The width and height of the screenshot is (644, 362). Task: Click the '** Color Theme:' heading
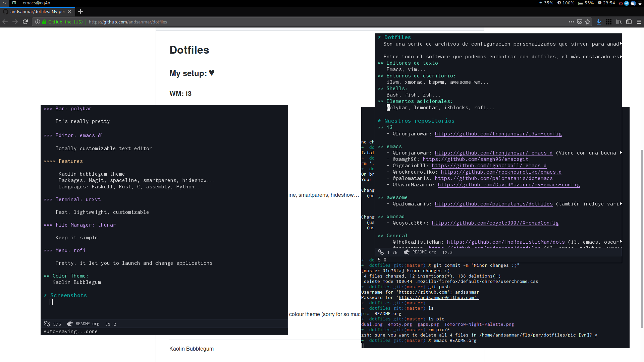[x=66, y=276]
